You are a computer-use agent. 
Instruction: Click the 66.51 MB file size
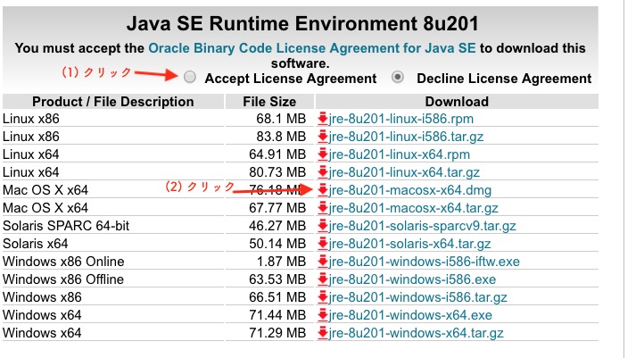pos(277,297)
